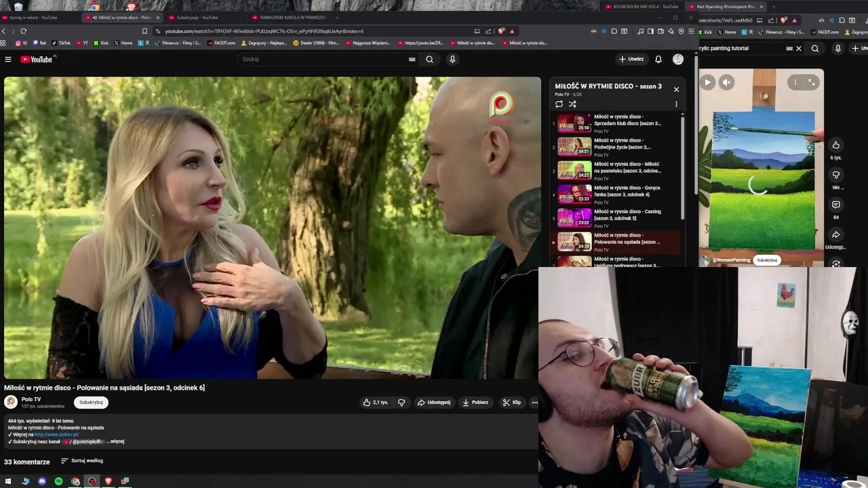Open a new browser tab with plus

coord(337,18)
